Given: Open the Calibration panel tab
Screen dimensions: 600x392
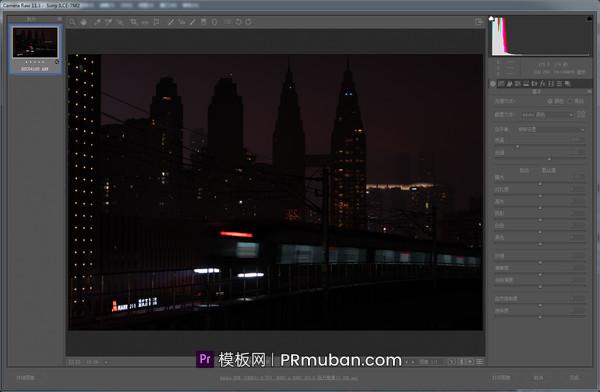Looking at the screenshot, I should tap(551, 83).
